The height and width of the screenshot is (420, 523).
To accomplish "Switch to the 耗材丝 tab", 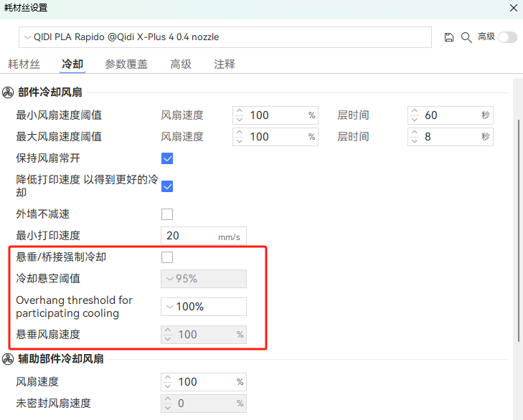I will coord(24,64).
